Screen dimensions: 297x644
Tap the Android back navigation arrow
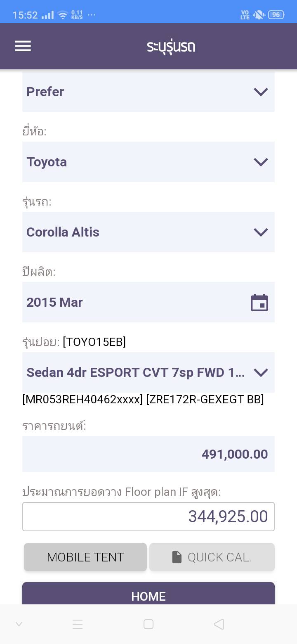coord(219,624)
